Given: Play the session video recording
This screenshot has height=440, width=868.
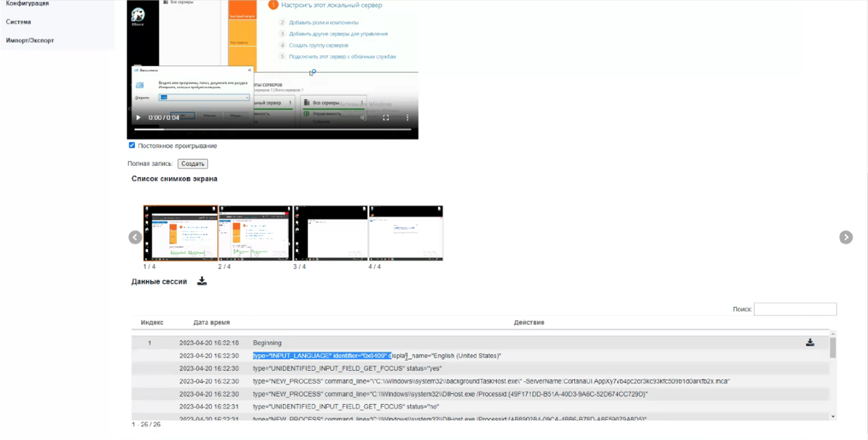Looking at the screenshot, I should (x=138, y=118).
